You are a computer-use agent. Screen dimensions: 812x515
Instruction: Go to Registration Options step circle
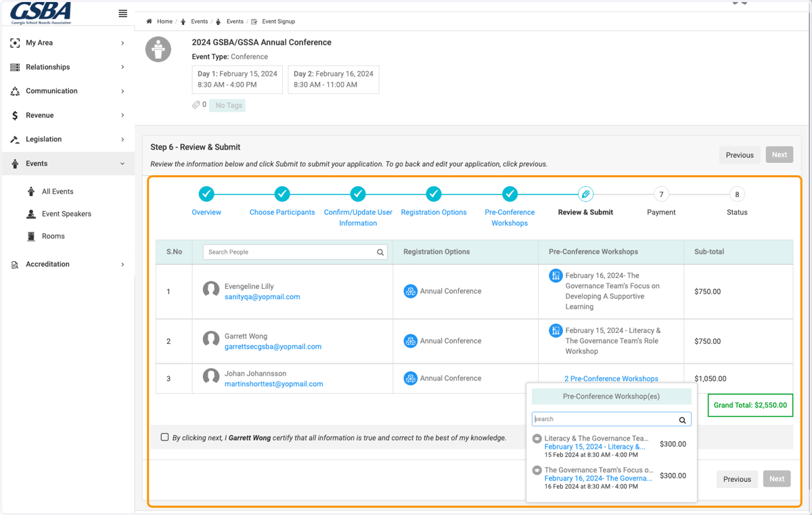(x=434, y=194)
